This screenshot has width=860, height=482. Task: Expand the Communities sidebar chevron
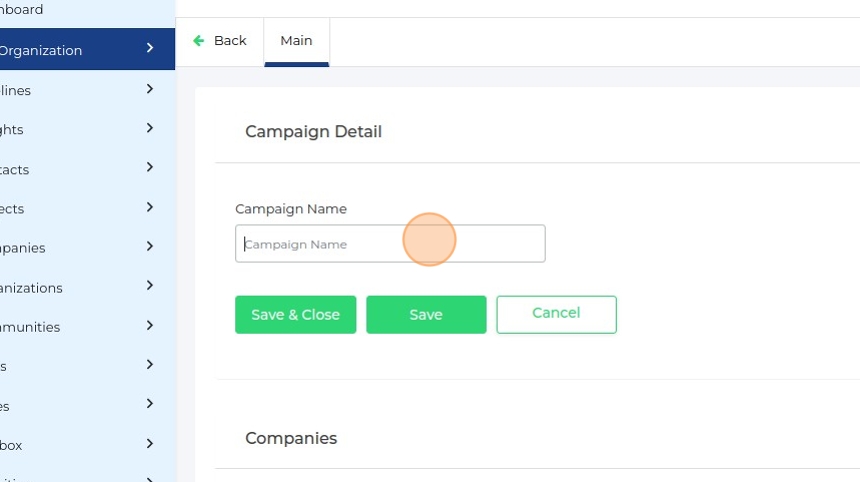150,326
